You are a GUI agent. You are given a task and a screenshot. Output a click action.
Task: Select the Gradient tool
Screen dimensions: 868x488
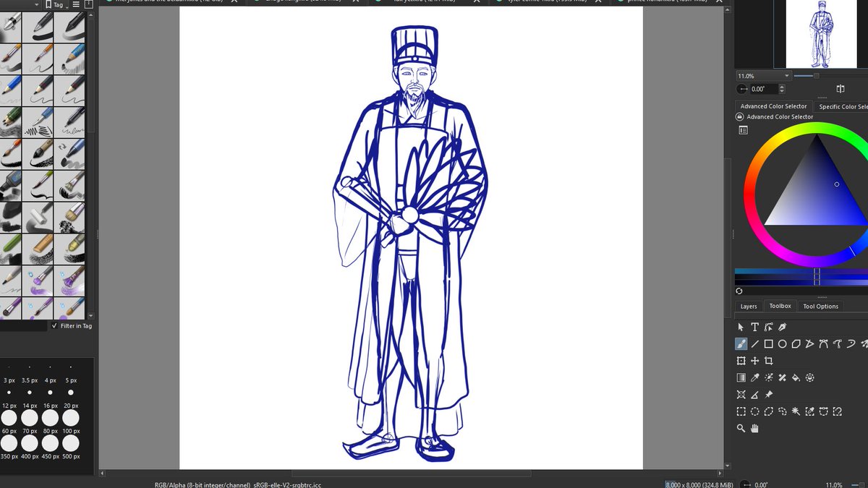741,377
